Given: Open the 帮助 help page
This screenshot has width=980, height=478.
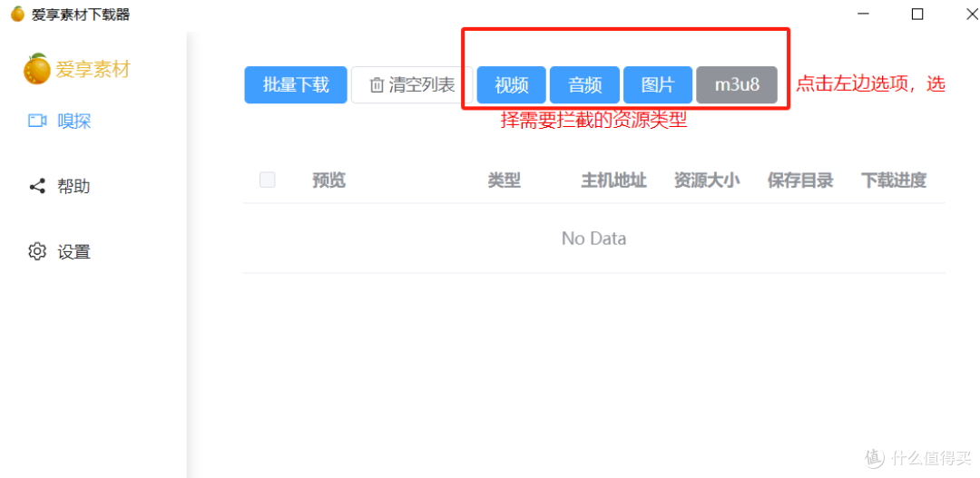Looking at the screenshot, I should (60, 186).
